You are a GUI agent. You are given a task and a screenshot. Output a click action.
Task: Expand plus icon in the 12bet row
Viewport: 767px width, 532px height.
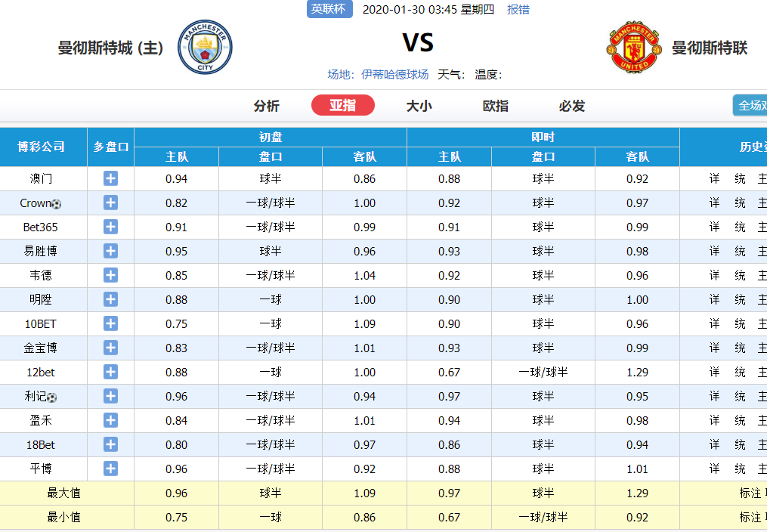click(110, 372)
